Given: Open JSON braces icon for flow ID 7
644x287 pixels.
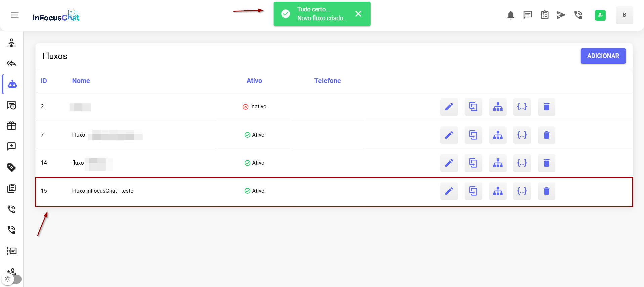Looking at the screenshot, I should coord(522,135).
